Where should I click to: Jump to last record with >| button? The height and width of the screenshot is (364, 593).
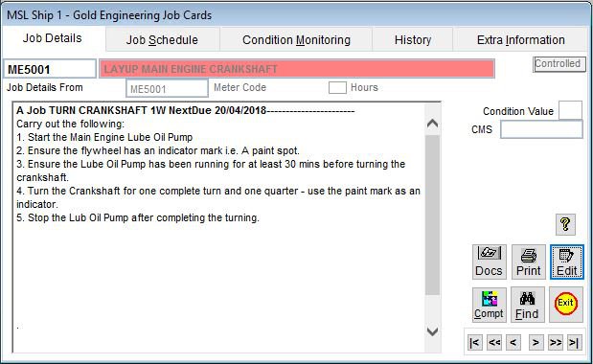coord(575,343)
